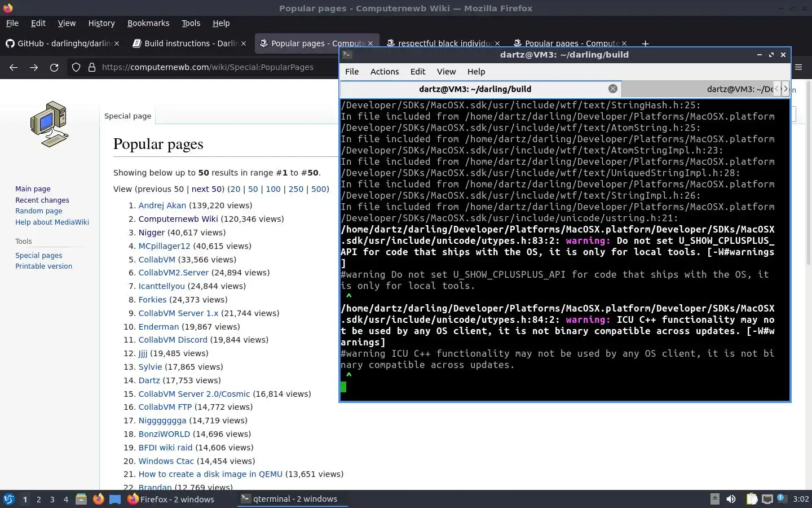Open the Firefox History menu
The height and width of the screenshot is (508, 812).
[101, 23]
